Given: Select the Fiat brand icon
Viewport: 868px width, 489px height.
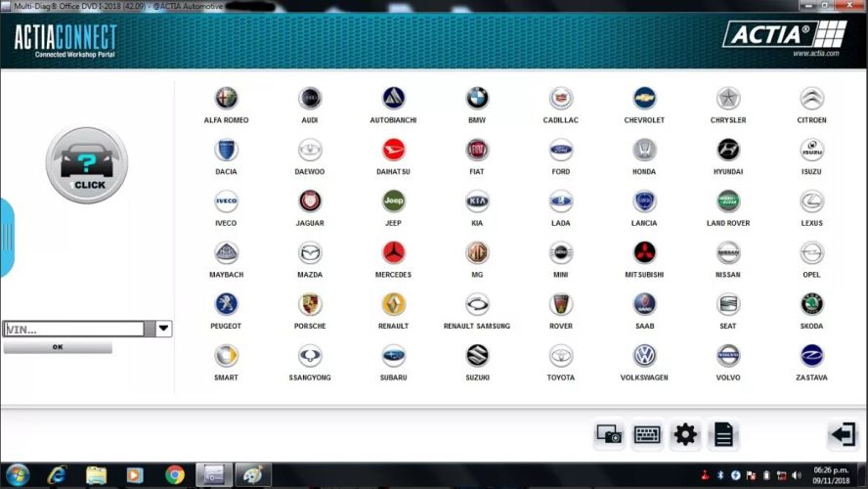Looking at the screenshot, I should click(477, 150).
